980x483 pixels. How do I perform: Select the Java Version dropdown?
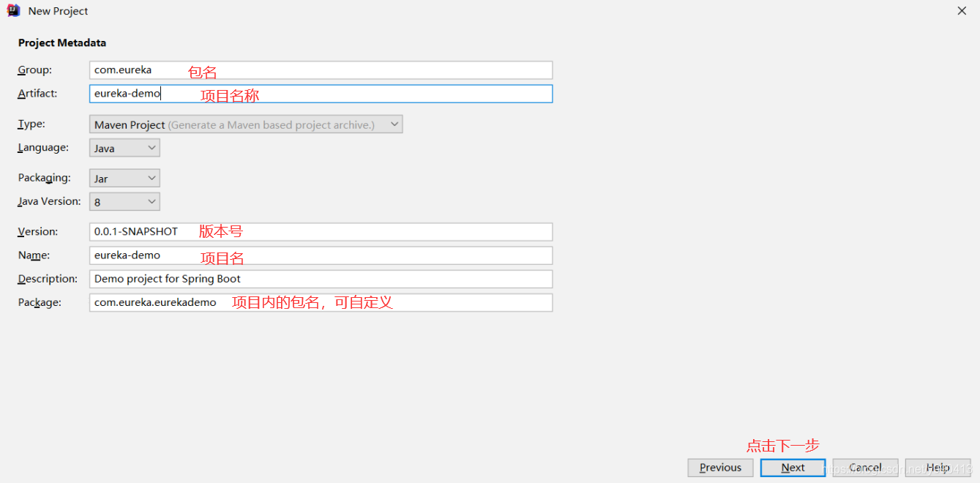[x=124, y=201]
